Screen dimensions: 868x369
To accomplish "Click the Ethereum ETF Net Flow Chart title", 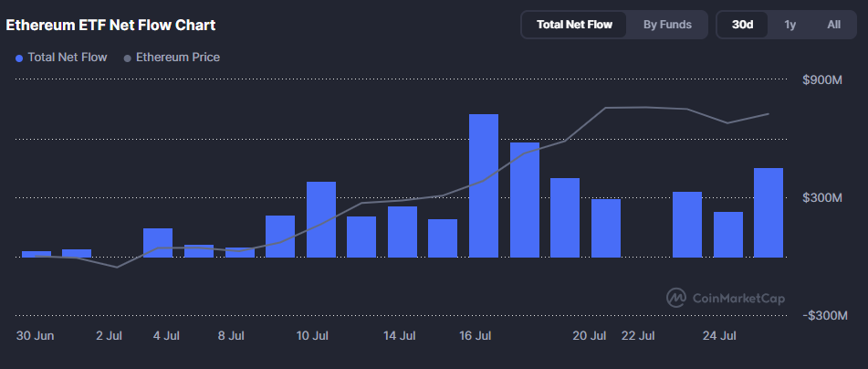I will pos(111,25).
